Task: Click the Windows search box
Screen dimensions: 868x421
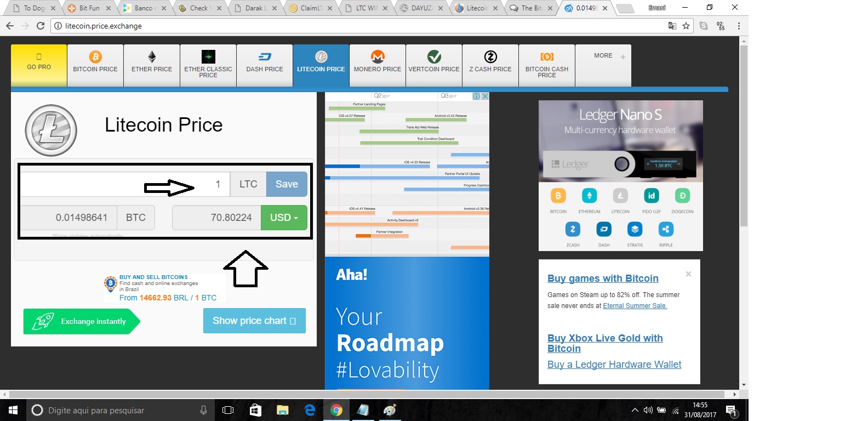Action: (119, 410)
